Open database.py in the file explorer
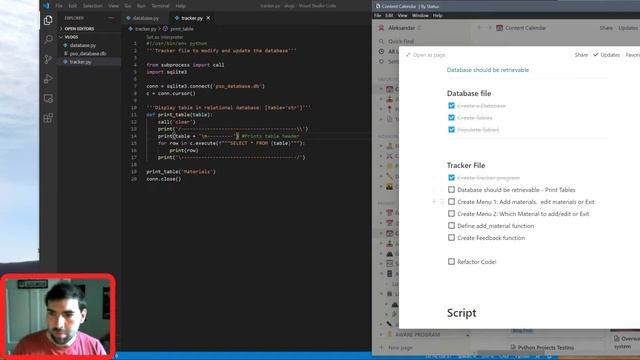 tap(82, 45)
